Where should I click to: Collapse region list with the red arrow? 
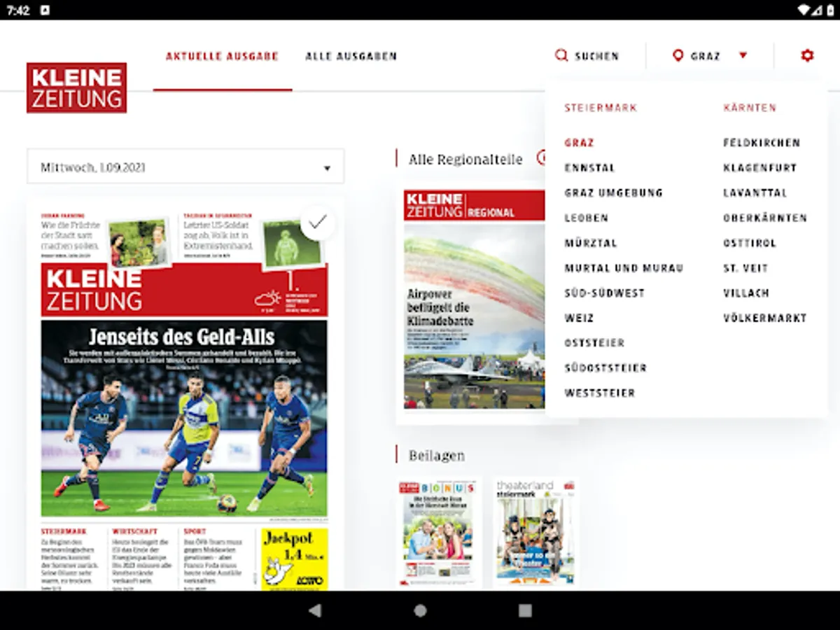(743, 55)
